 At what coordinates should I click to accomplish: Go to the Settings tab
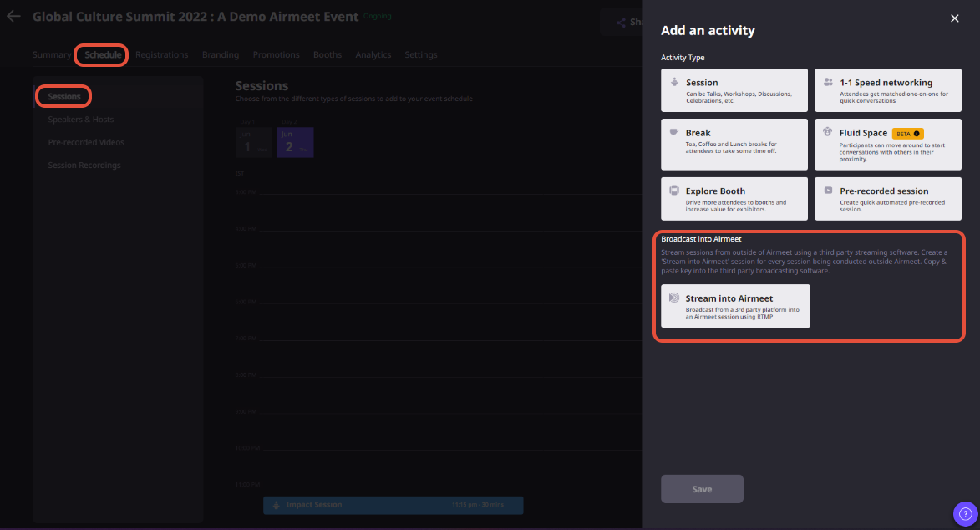420,54
